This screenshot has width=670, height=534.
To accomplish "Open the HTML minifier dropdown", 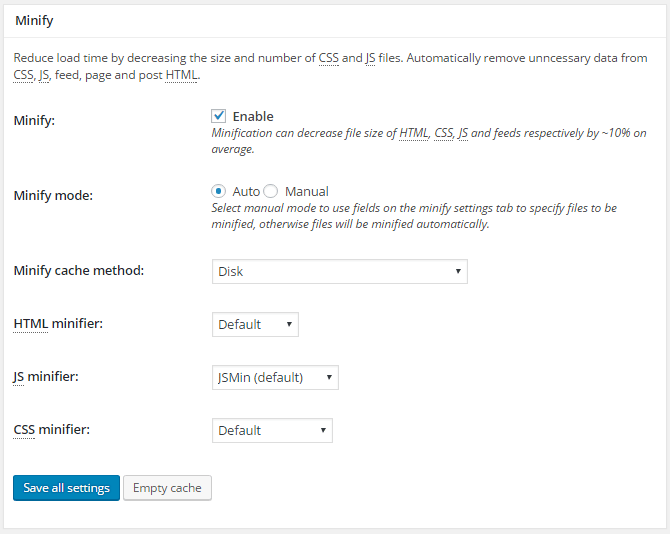I will click(x=255, y=324).
